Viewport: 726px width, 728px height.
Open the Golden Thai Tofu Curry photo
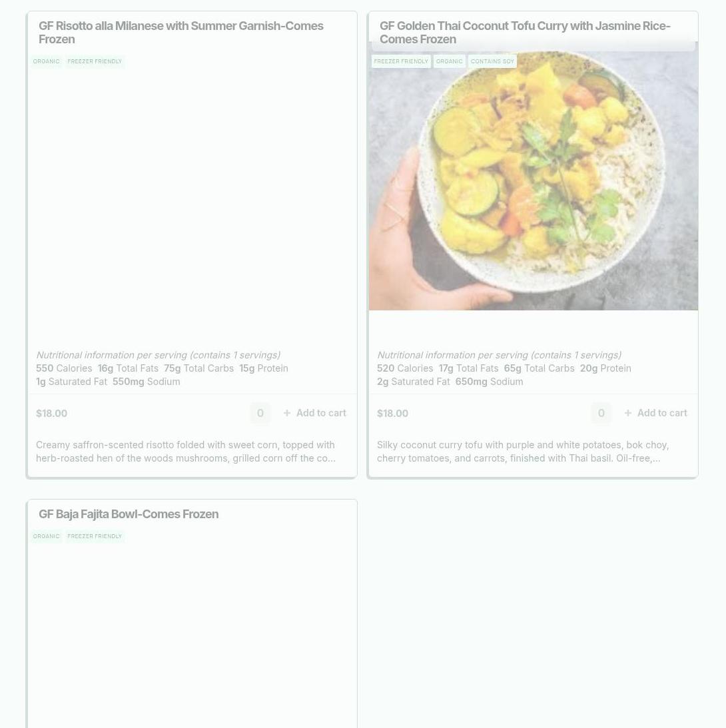coord(534,180)
